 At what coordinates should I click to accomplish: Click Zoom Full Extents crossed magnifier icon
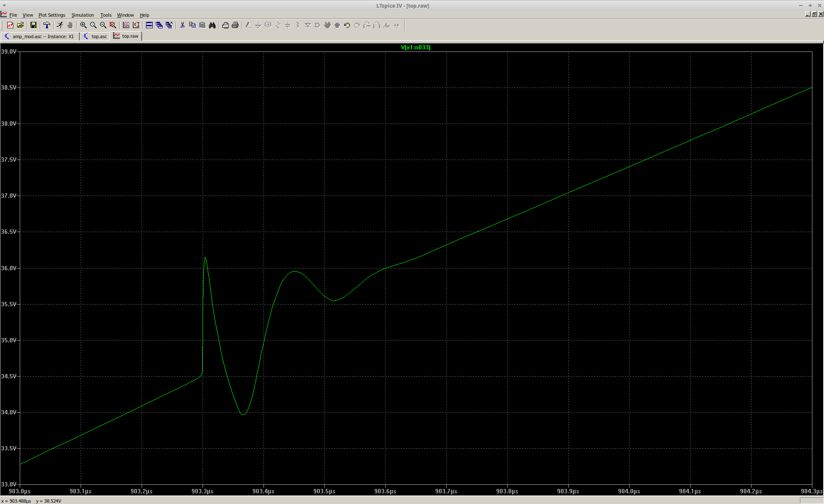[113, 25]
